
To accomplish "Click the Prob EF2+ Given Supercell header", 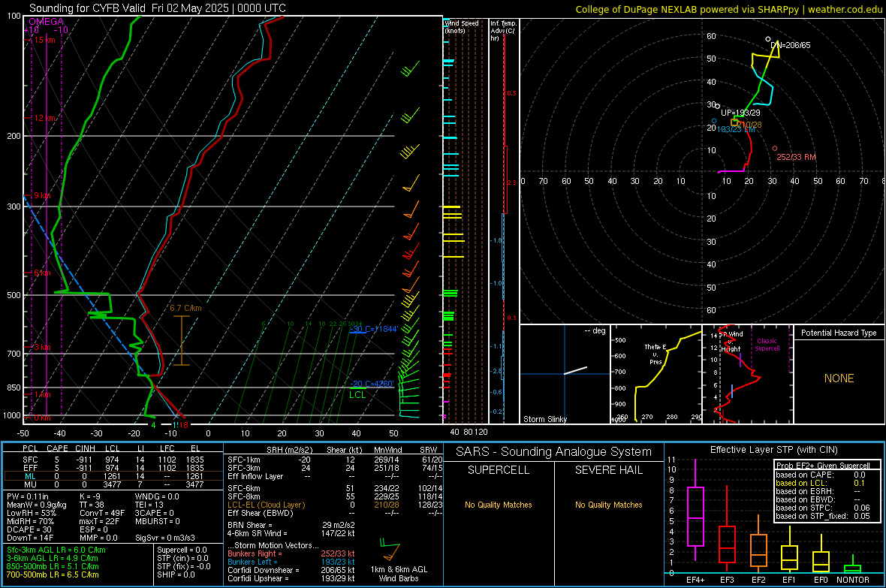I will coord(823,466).
